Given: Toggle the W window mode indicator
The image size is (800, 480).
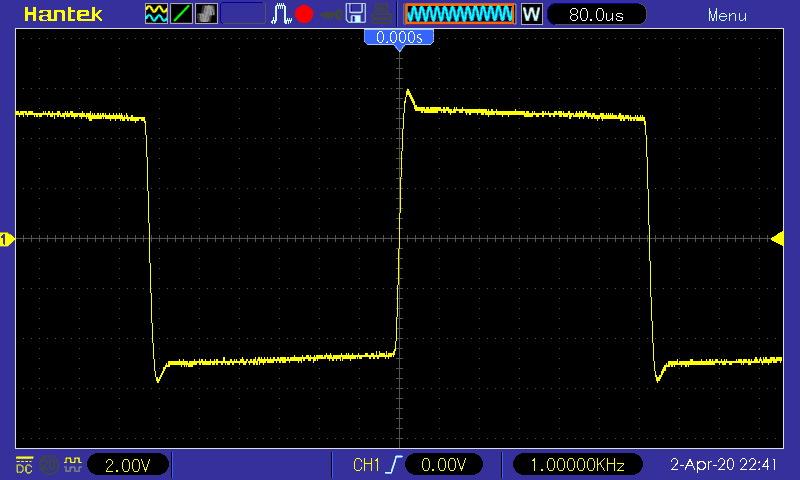Looking at the screenshot, I should point(532,14).
